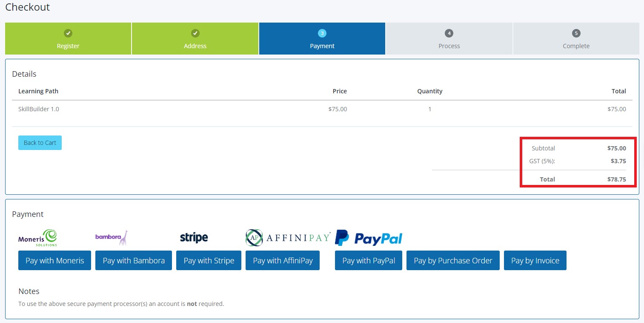This screenshot has height=323, width=644.
Task: Click the Address step checkmark icon
Action: pyautogui.click(x=195, y=33)
